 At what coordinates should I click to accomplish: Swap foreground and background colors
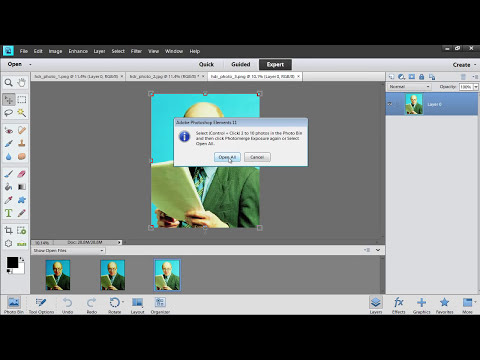pyautogui.click(x=22, y=259)
